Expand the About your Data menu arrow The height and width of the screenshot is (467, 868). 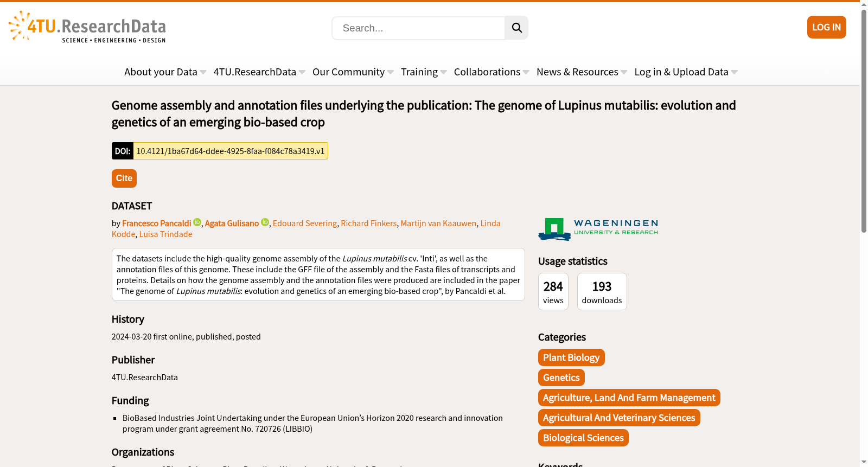[x=203, y=72]
